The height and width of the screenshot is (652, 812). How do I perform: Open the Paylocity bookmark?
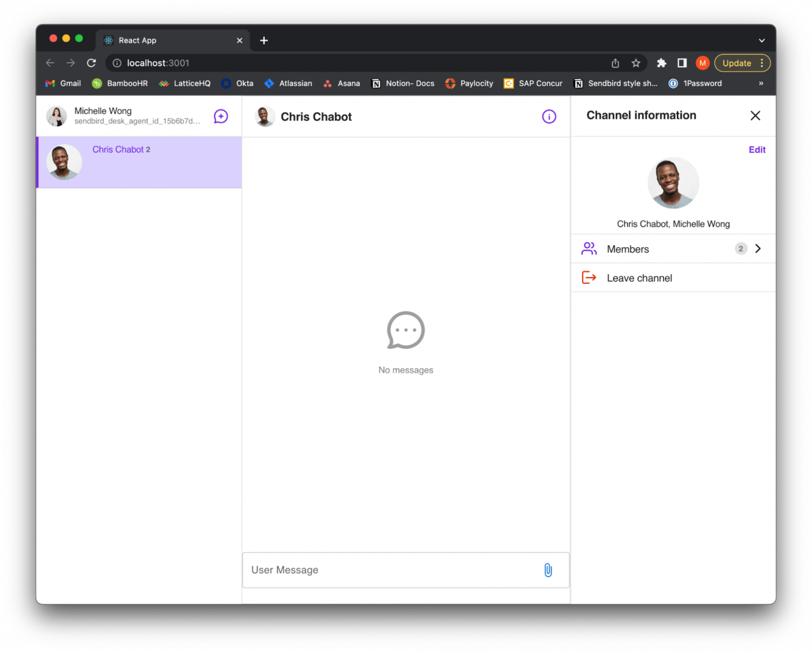coord(469,83)
